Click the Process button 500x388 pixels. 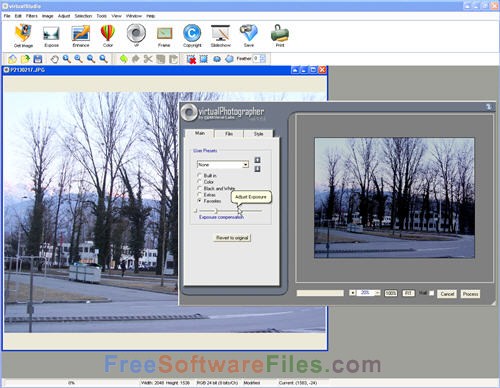tap(470, 294)
